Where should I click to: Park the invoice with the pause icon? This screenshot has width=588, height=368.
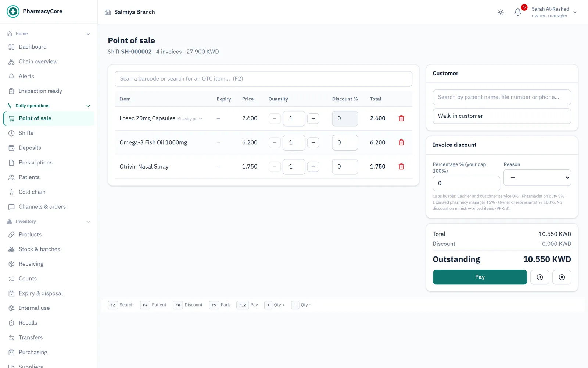click(x=539, y=277)
